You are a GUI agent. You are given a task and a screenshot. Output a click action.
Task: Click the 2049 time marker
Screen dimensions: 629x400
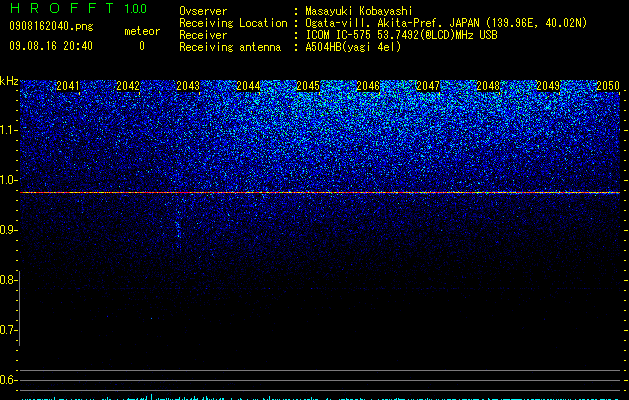548,86
